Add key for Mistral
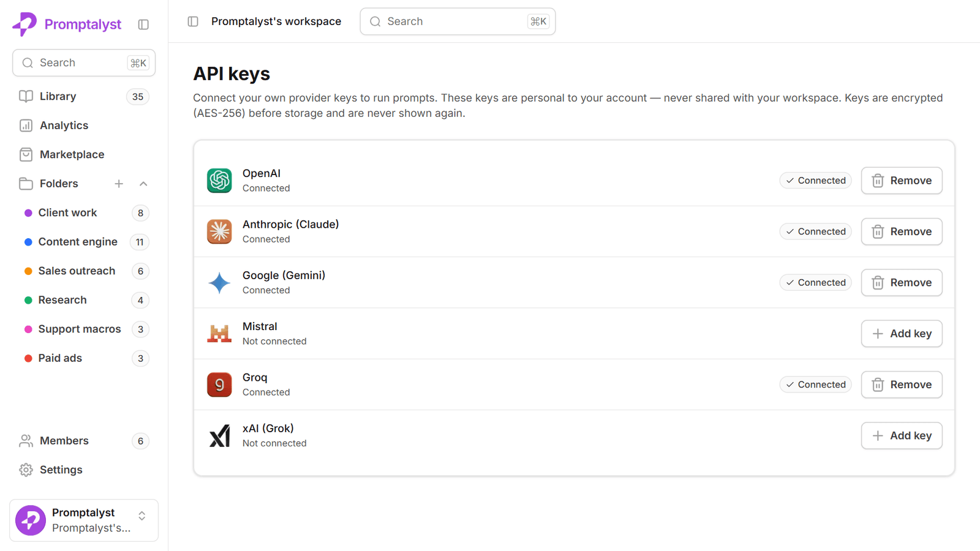The width and height of the screenshot is (980, 551). 902,334
